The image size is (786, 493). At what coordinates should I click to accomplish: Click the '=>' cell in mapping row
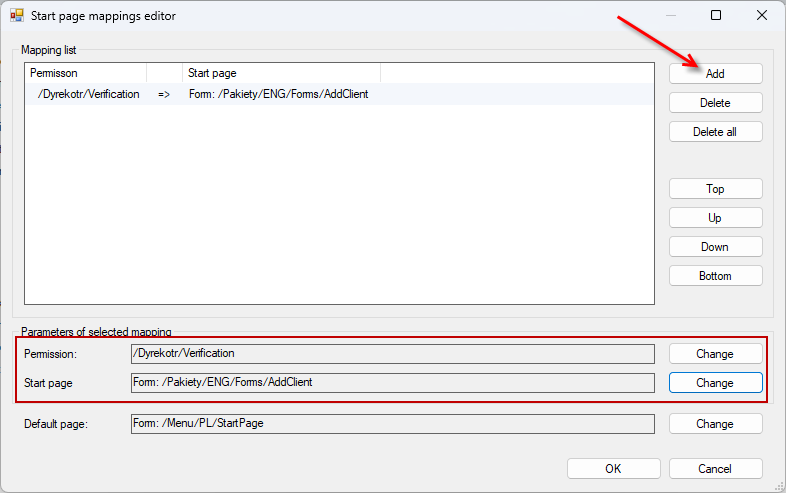pyautogui.click(x=164, y=94)
